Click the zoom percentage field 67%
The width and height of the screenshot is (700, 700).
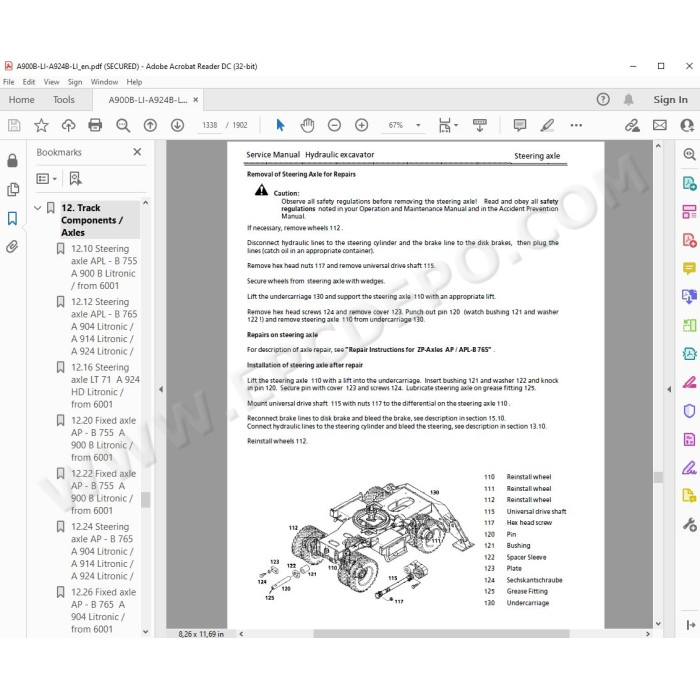pyautogui.click(x=395, y=125)
